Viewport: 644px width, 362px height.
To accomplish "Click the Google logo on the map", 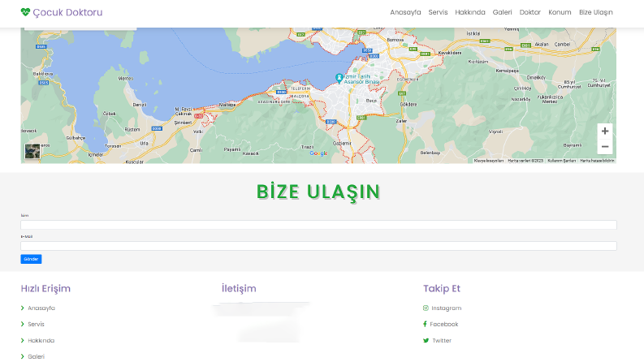I will (318, 153).
